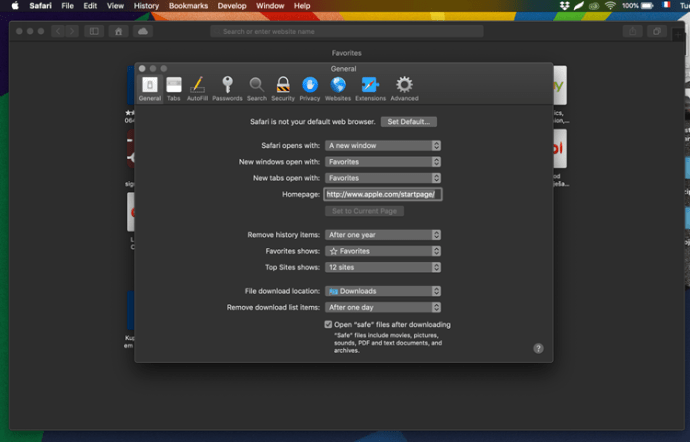Click the feather icon in menu bar

(579, 6)
